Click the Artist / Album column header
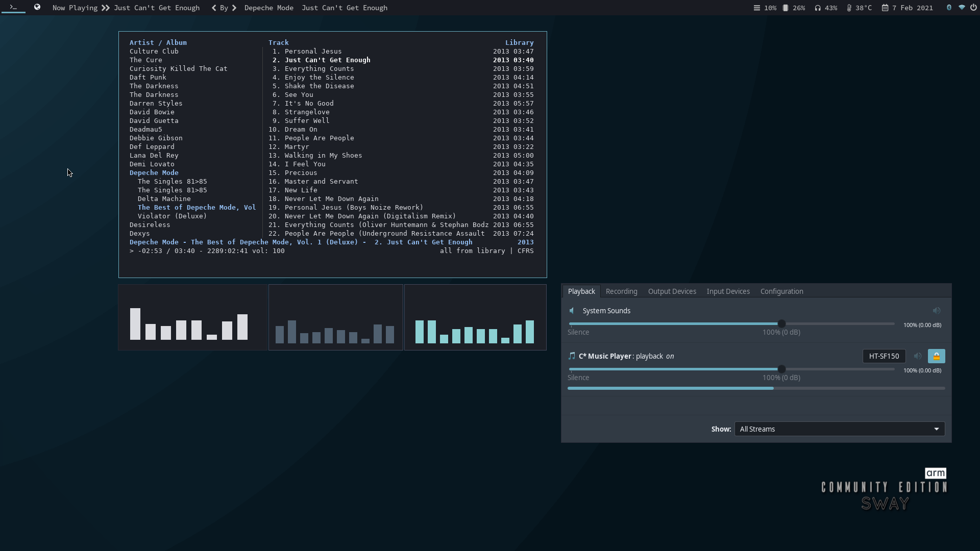This screenshot has width=980, height=551. (158, 43)
